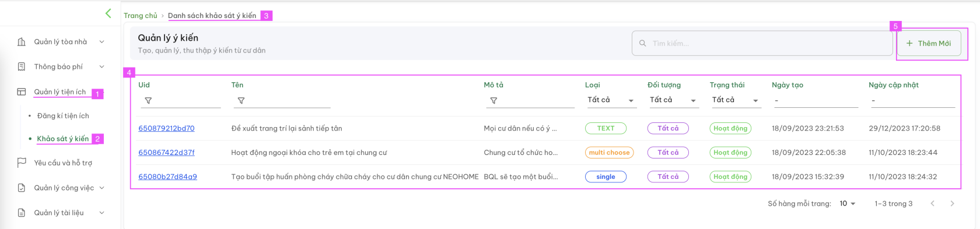The image size is (980, 229).
Task: Click the building icon for Quản lý tòa nhà
Action: [x=22, y=42]
